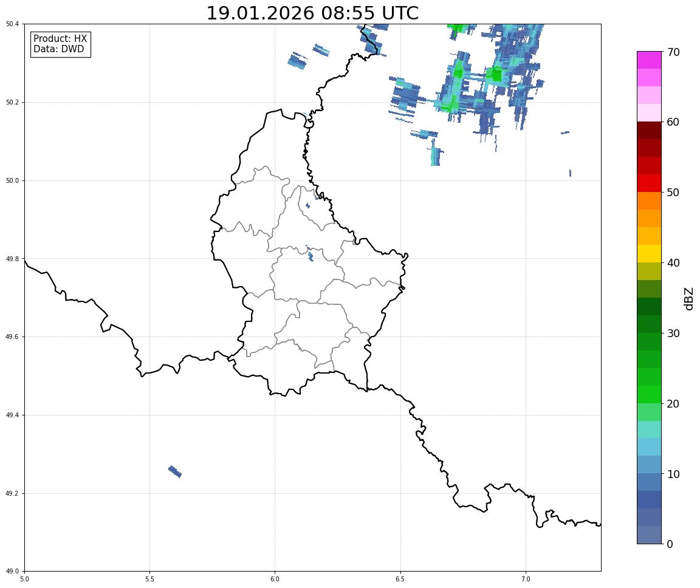Screen dimensions: 700x588
Task: Click the colorbar tick label "40"
Action: [x=673, y=263]
